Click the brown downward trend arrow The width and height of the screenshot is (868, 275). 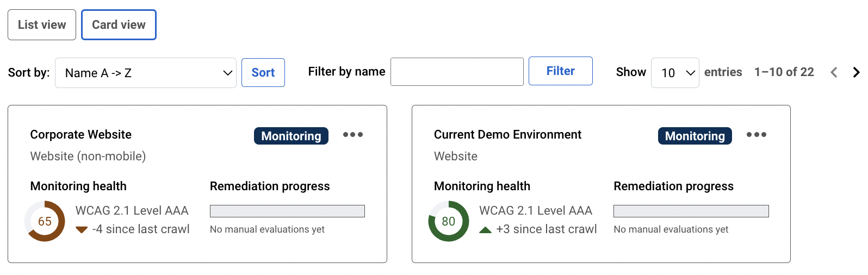(x=82, y=229)
